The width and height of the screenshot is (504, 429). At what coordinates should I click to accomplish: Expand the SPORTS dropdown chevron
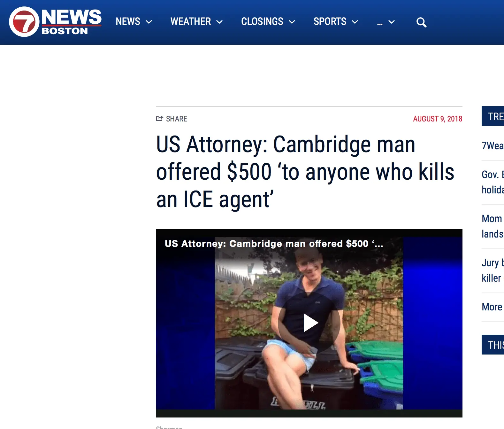click(x=355, y=22)
